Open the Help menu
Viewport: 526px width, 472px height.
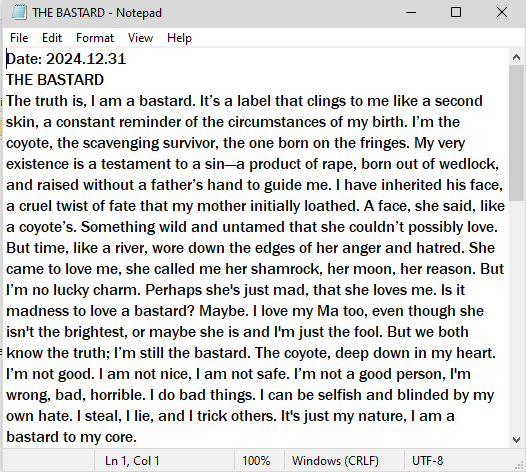tap(179, 38)
